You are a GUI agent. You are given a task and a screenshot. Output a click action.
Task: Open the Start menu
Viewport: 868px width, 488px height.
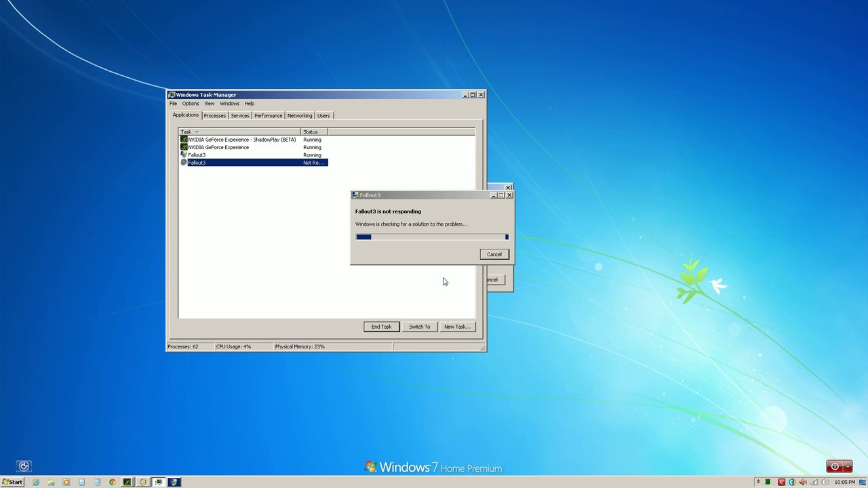pyautogui.click(x=12, y=482)
